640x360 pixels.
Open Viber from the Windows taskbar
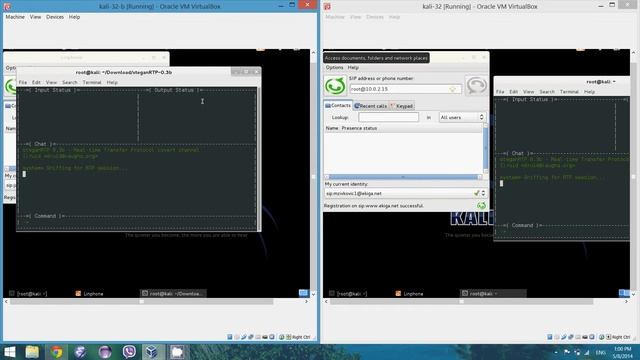tap(129, 352)
